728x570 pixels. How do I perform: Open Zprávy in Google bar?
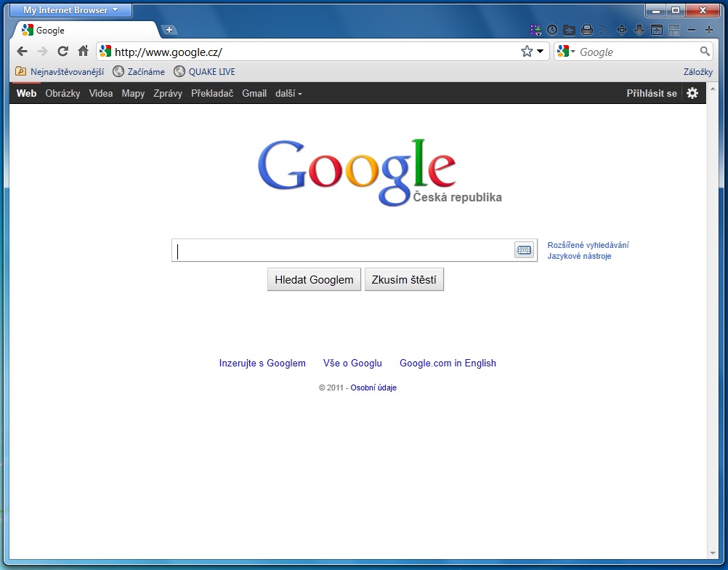point(168,93)
